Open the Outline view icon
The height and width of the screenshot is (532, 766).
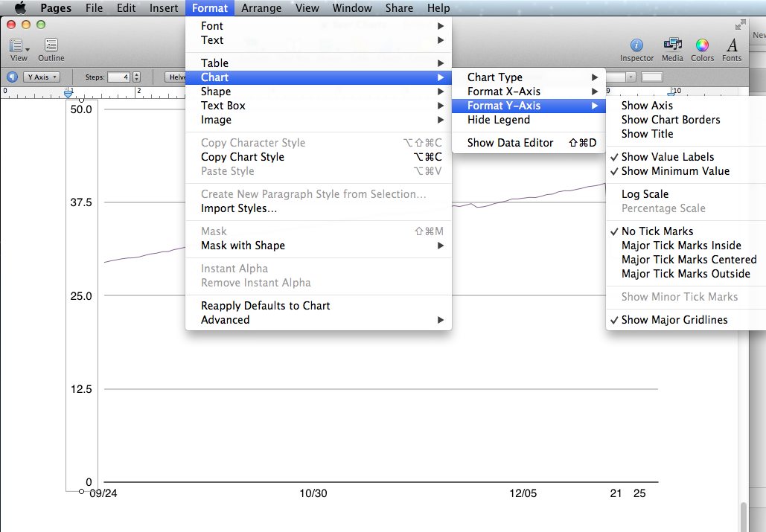pos(51,50)
